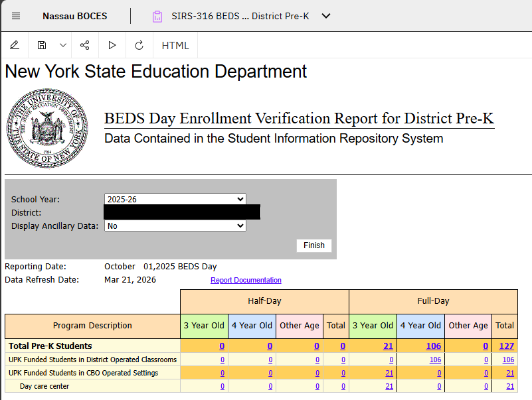The height and width of the screenshot is (400, 532).
Task: Click Total Pre-K Half-Day 4 Year Old 0
Action: [270, 346]
